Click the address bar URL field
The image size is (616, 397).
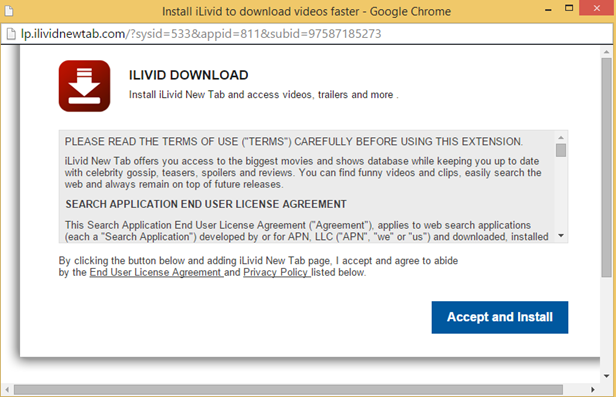[306, 34]
